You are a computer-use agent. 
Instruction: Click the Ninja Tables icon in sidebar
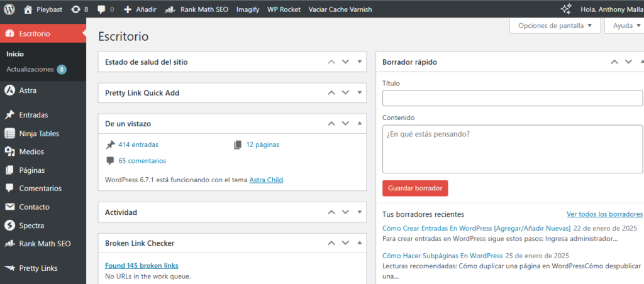click(x=10, y=133)
